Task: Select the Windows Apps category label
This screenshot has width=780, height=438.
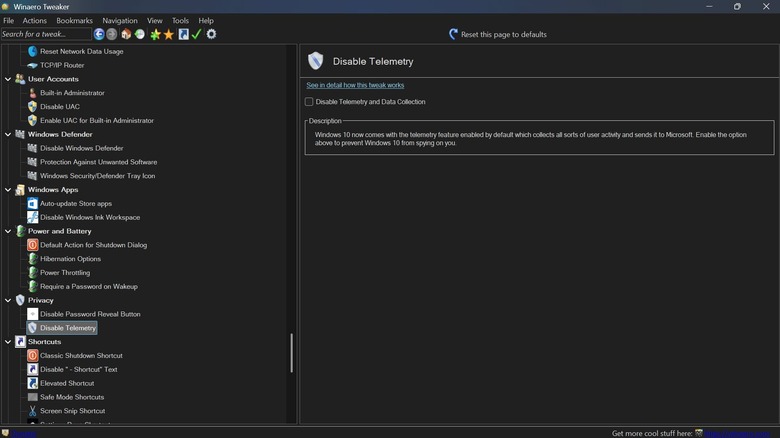Action: [x=53, y=190]
